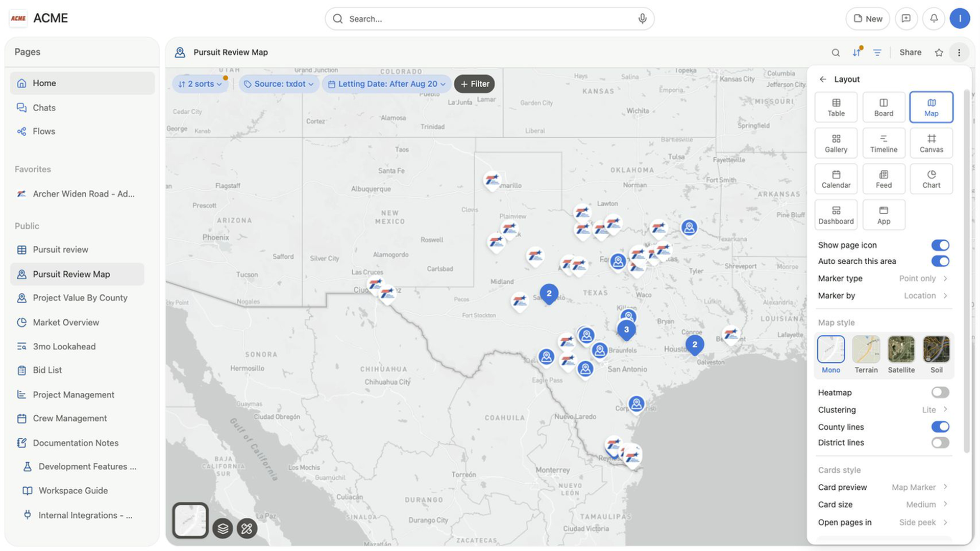Open the map layers stack icon
The image size is (980, 551).
point(223,529)
